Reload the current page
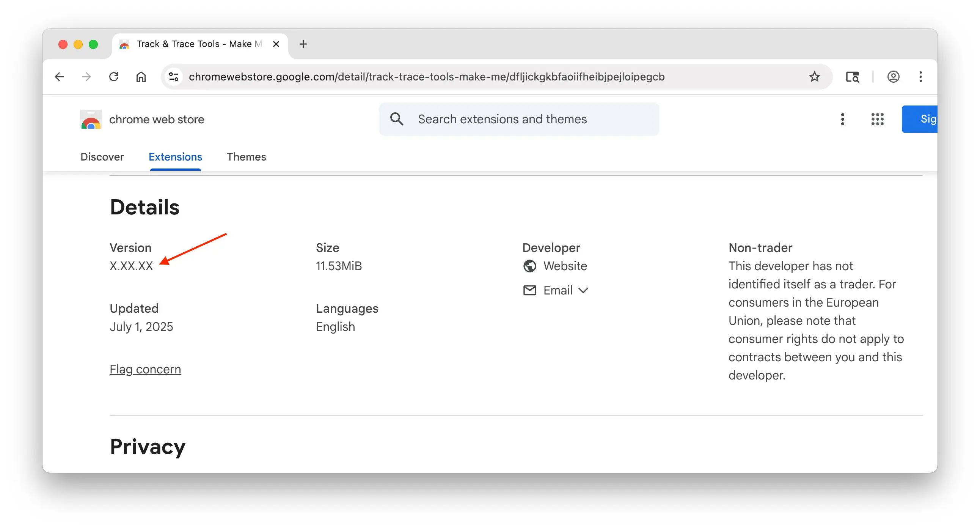Image resolution: width=980 pixels, height=529 pixels. point(114,77)
